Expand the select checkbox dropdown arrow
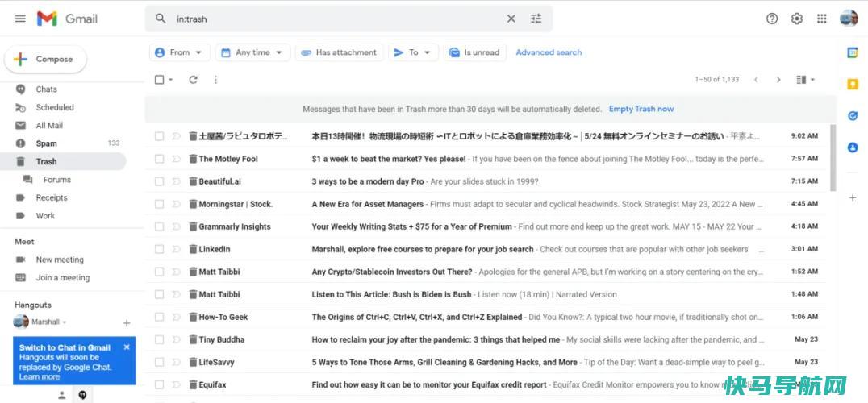Viewport: 868px width, 403px height. point(171,80)
